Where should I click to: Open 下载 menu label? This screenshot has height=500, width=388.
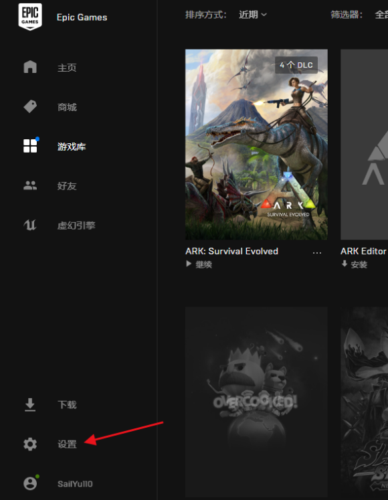click(67, 405)
